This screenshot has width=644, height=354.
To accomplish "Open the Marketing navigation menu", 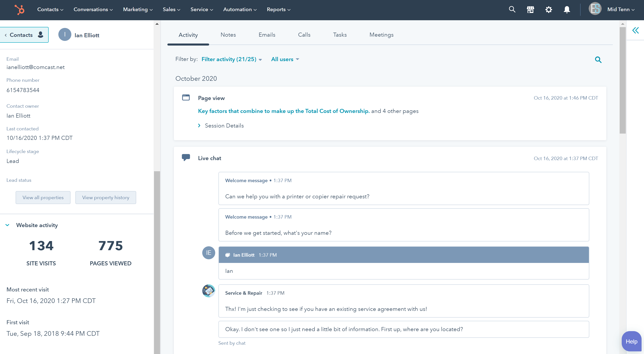I will point(138,10).
